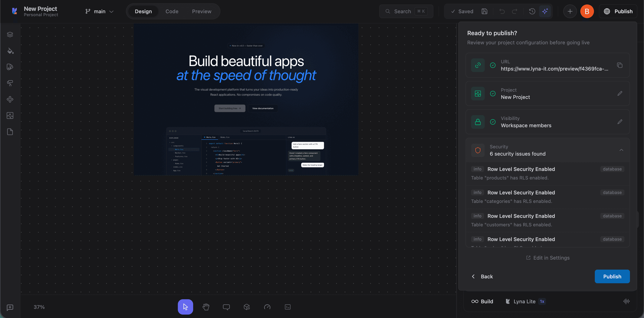
Task: Open the theme swatches panel
Action: click(x=10, y=67)
